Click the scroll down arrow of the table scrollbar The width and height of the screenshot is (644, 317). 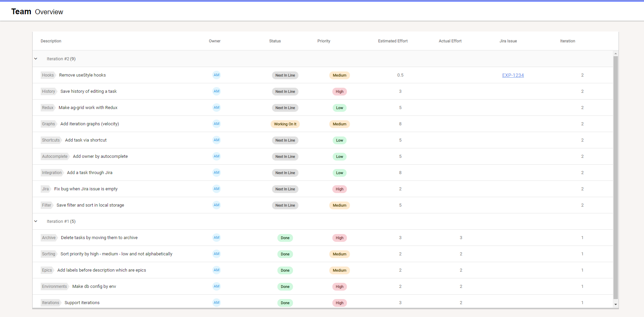pyautogui.click(x=616, y=304)
